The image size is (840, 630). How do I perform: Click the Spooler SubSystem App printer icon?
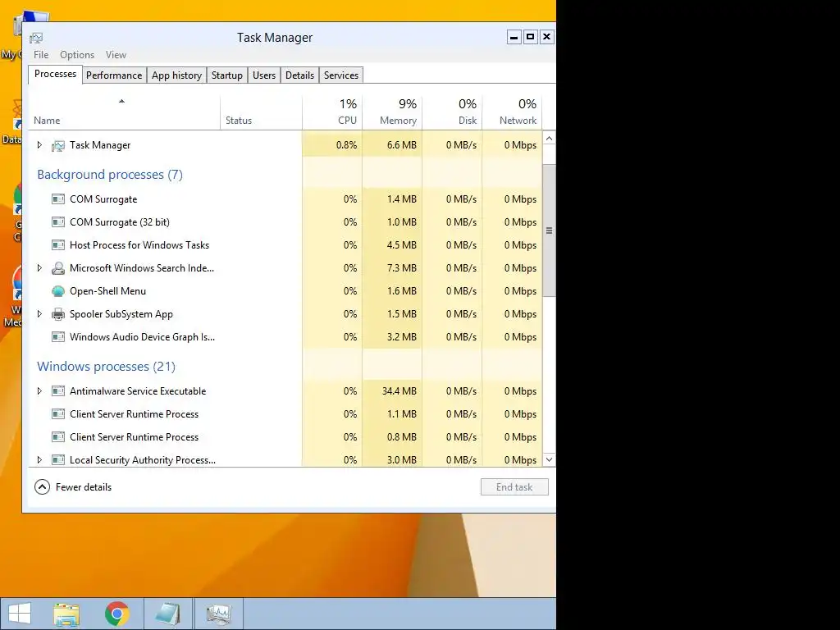(58, 314)
